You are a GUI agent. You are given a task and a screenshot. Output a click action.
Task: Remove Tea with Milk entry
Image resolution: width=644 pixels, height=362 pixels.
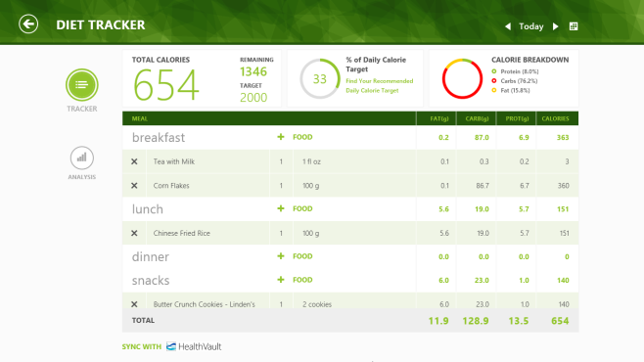[134, 161]
